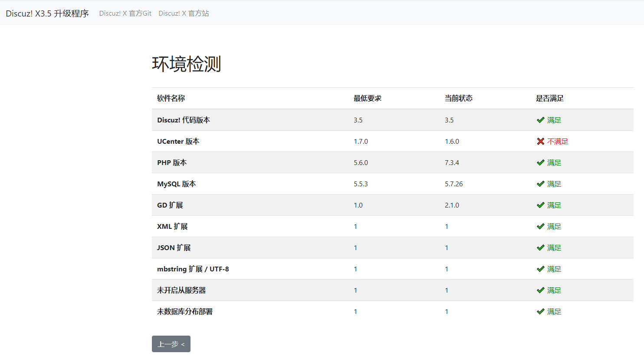Click the red cross icon in UCenter 版本 row
This screenshot has width=644, height=363.
540,141
